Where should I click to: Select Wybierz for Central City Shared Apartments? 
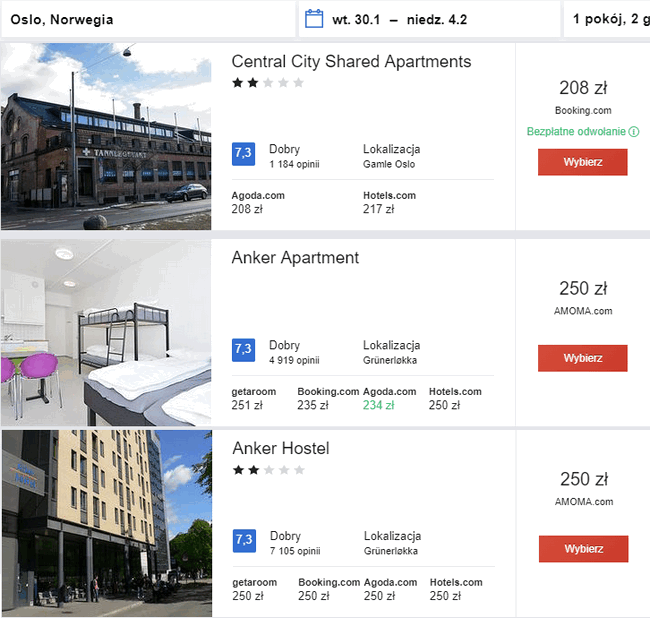pos(582,162)
